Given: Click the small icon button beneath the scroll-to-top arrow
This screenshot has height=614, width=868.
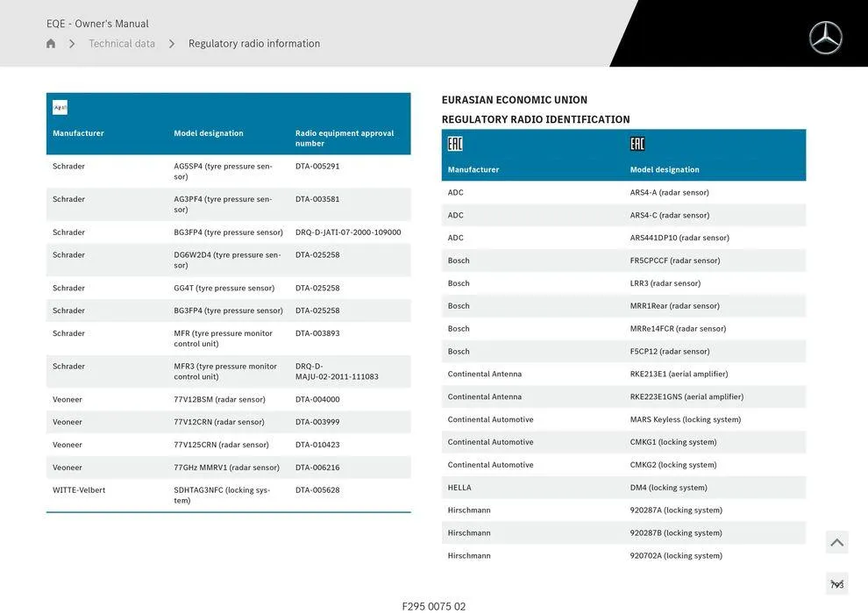Looking at the screenshot, I should 836,584.
